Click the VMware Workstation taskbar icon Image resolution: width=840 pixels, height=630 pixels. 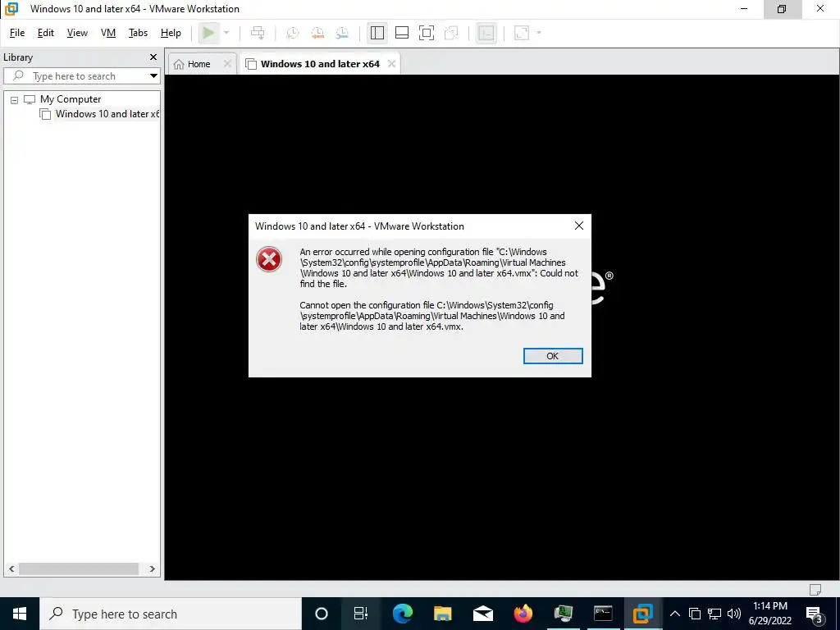pos(643,614)
